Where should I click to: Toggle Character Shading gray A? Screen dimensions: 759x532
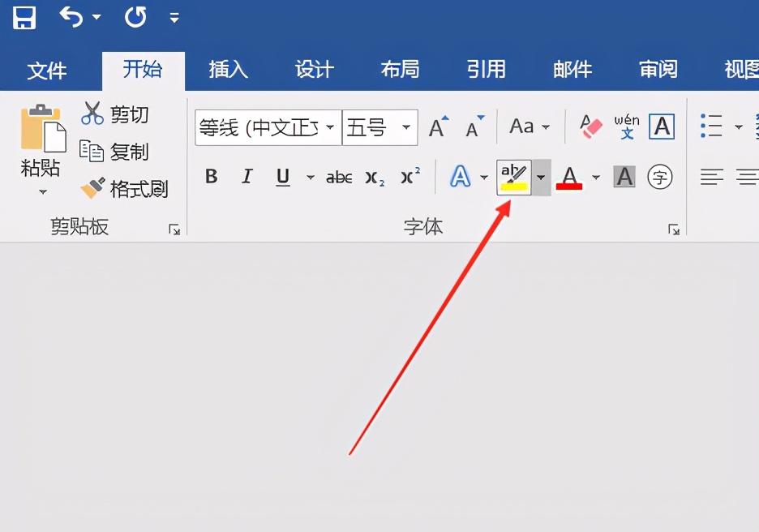click(x=624, y=177)
